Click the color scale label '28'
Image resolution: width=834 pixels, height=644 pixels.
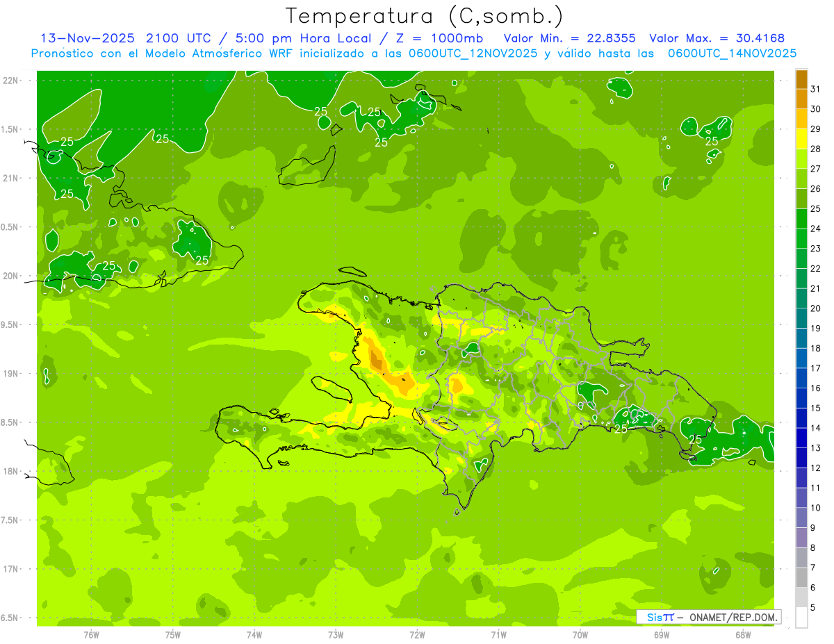[x=815, y=149]
